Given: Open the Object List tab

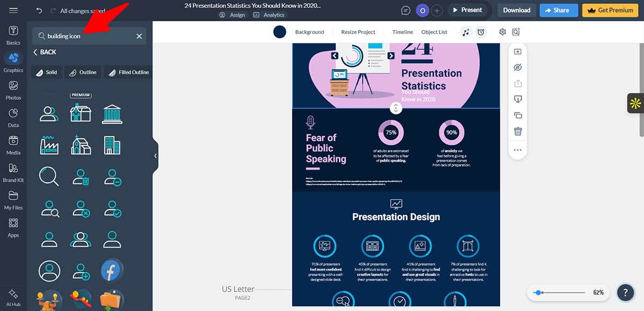Looking at the screenshot, I should pyautogui.click(x=434, y=32).
